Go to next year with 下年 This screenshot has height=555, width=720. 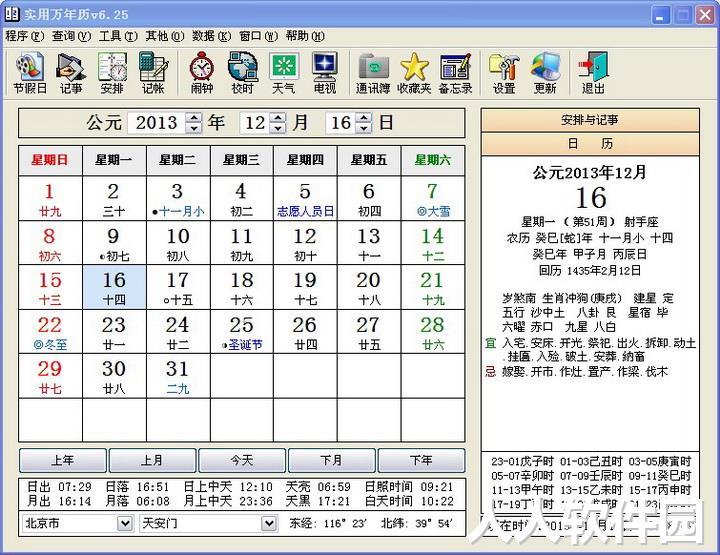click(421, 460)
